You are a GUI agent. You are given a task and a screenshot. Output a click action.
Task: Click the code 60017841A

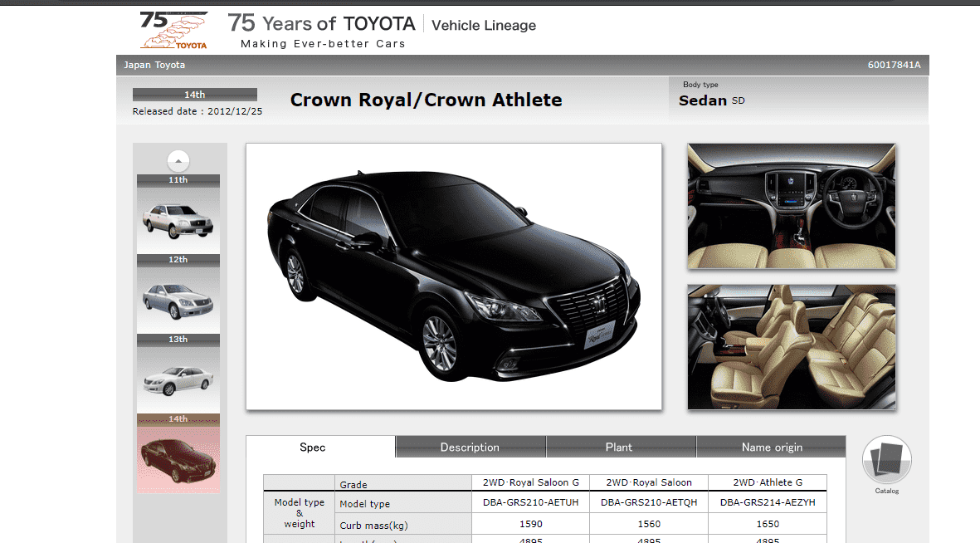pos(894,65)
